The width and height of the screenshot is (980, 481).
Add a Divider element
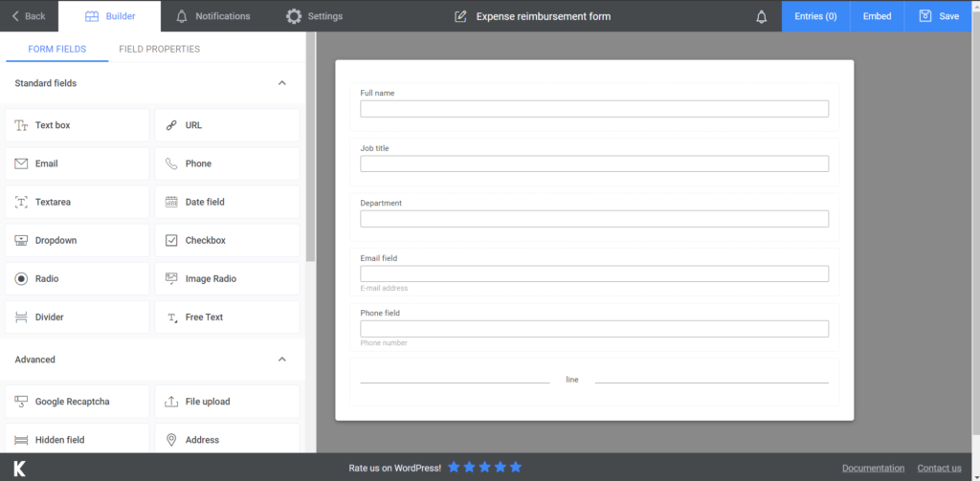[77, 317]
